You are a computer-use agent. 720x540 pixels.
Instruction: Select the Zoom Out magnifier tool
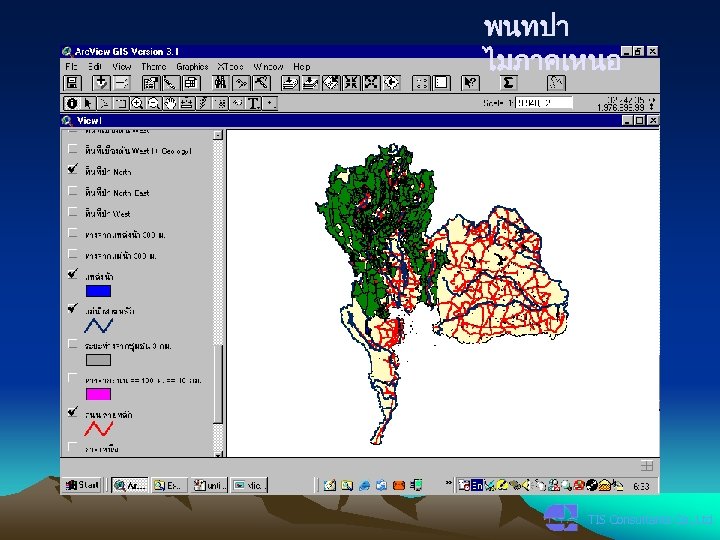[x=154, y=104]
